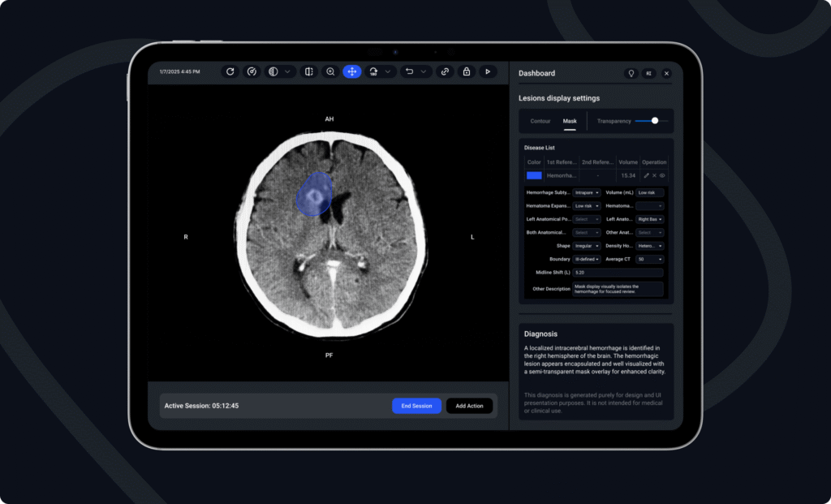This screenshot has width=831, height=504.
Task: Delete hemorrhage entry with the X icon
Action: pyautogui.click(x=654, y=175)
